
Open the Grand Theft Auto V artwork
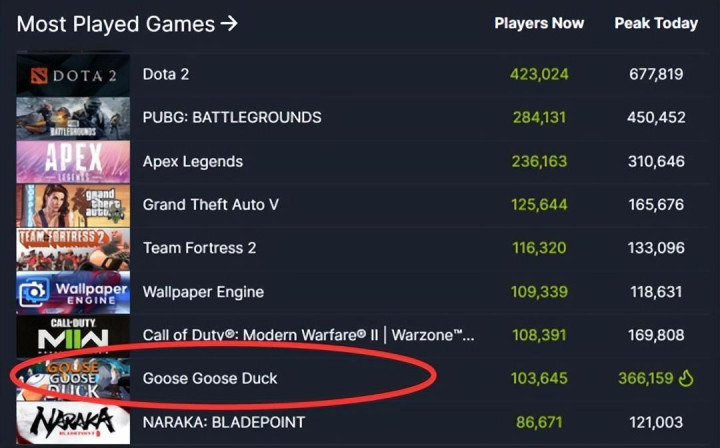tap(73, 205)
